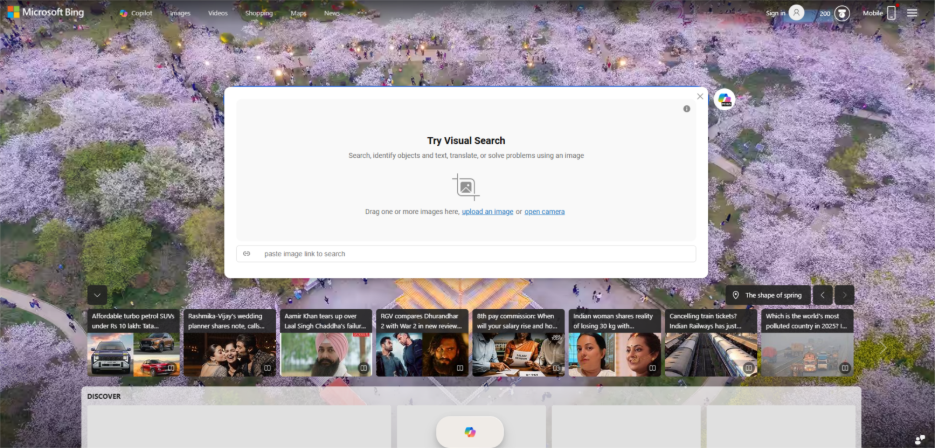Click corner icon on Indian woman card
Screen dimensions: 936x448
pos(652,368)
